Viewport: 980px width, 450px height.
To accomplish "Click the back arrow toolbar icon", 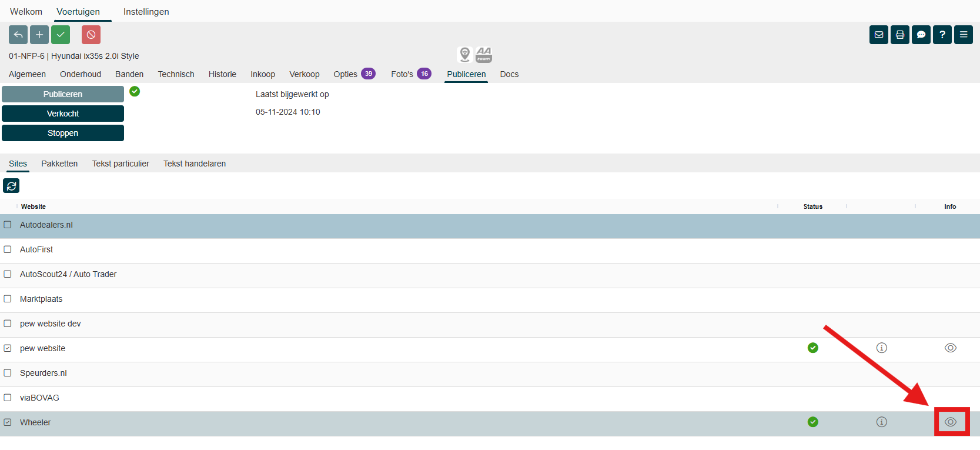I will (18, 35).
